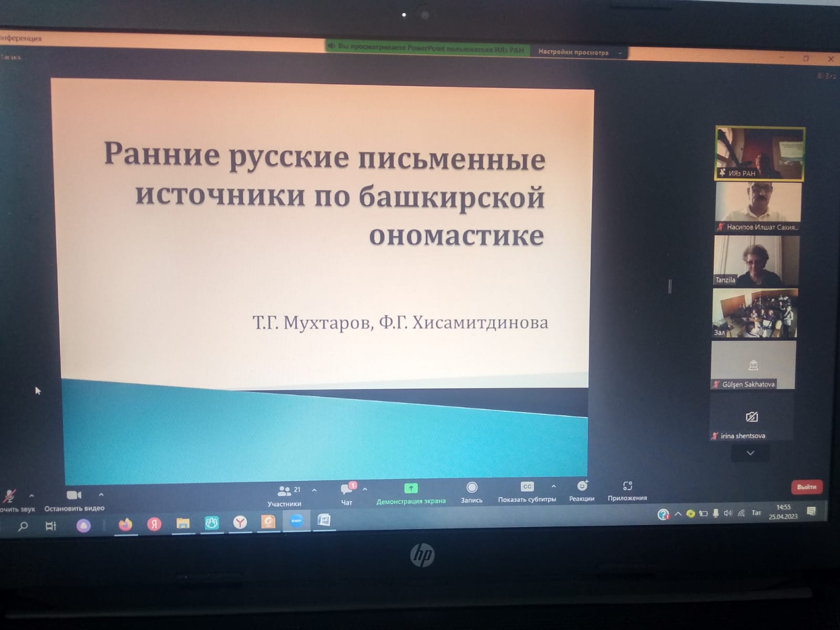Open the Участники participants panel
This screenshot has width=840, height=630.
pyautogui.click(x=285, y=495)
